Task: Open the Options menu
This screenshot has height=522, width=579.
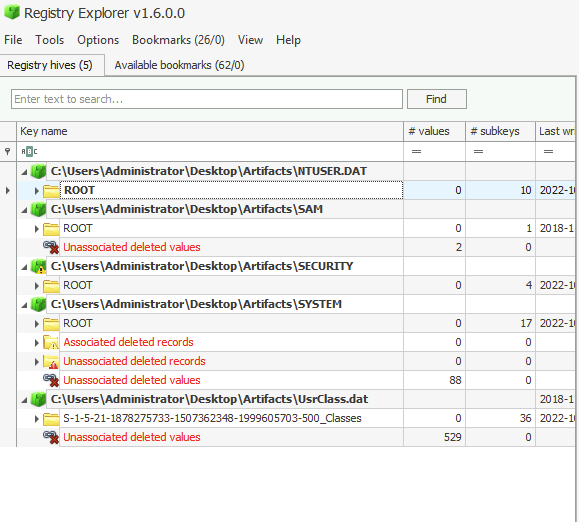Action: [98, 40]
